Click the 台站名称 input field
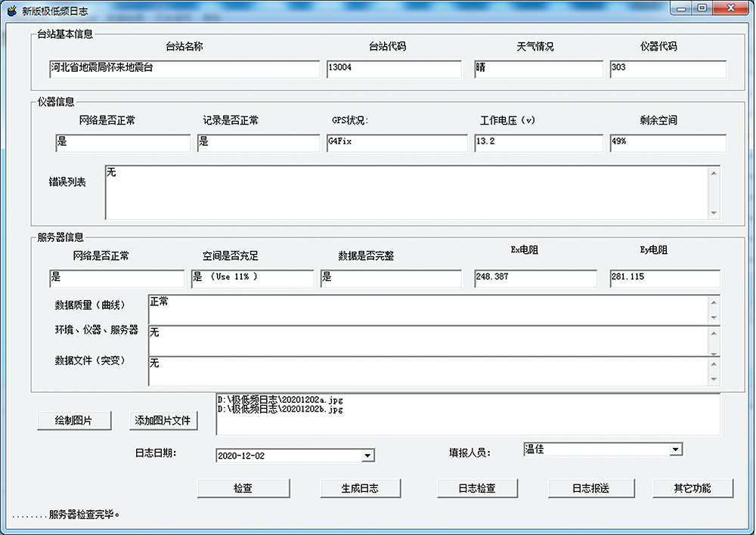The image size is (756, 535). click(x=184, y=69)
